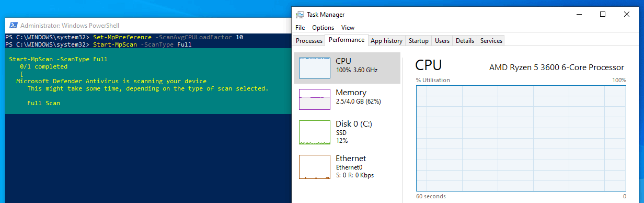Close the Task Manager window
644x203 pixels.
pos(627,15)
